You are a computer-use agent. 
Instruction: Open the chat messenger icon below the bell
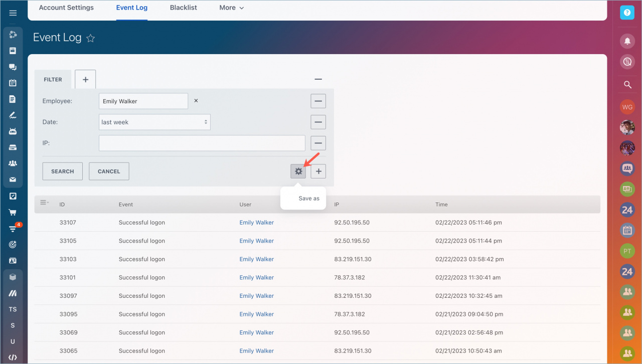(627, 62)
